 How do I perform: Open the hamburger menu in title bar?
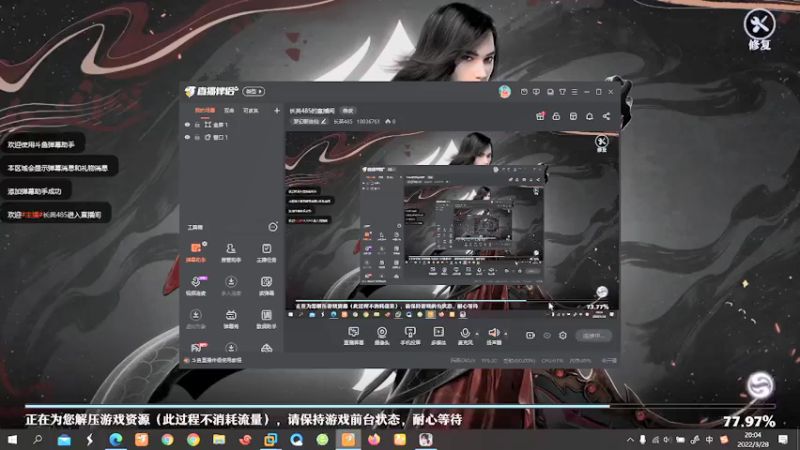(x=574, y=92)
